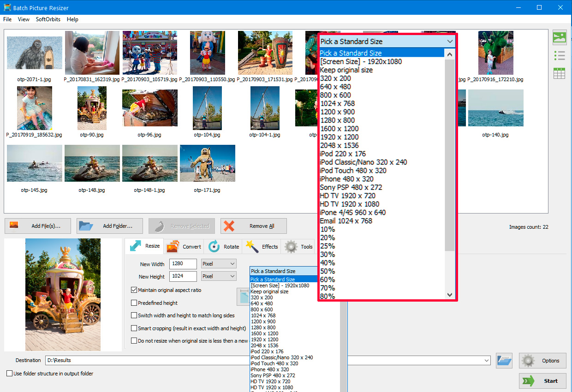Image resolution: width=572 pixels, height=392 pixels.
Task: Click the Add Folder blue folder icon
Action: 86,226
